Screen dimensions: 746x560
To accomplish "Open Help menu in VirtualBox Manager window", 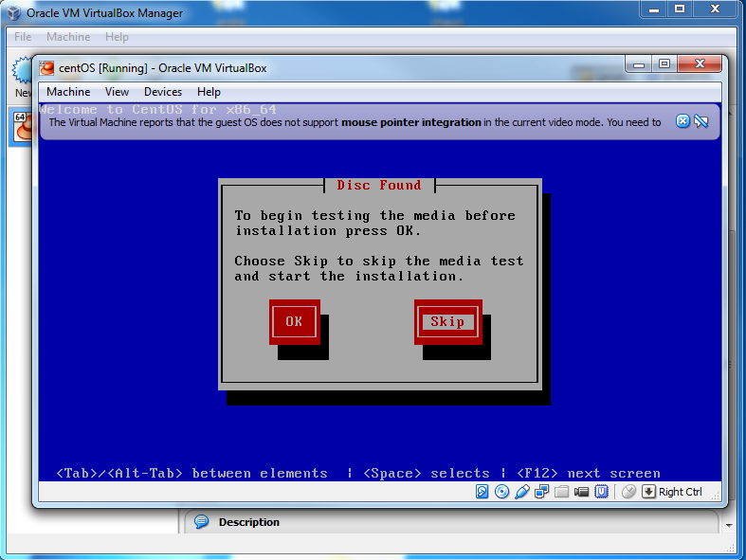I will 117,37.
